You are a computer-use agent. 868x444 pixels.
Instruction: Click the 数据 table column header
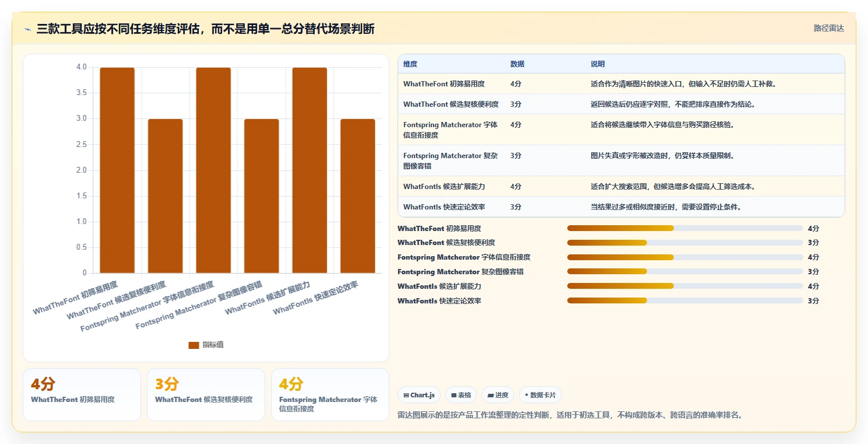tap(517, 64)
